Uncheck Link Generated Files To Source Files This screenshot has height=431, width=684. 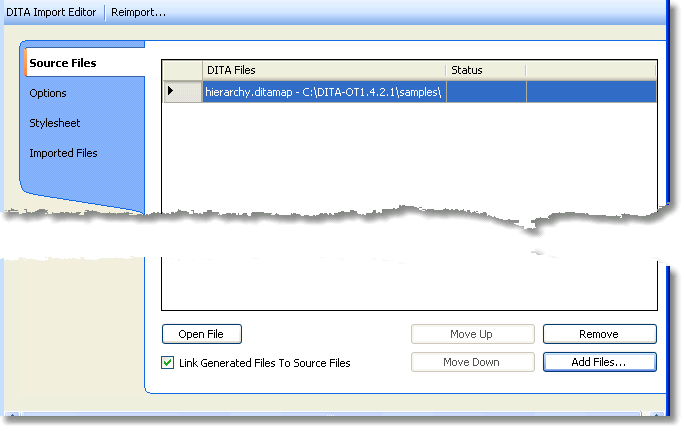pos(168,363)
